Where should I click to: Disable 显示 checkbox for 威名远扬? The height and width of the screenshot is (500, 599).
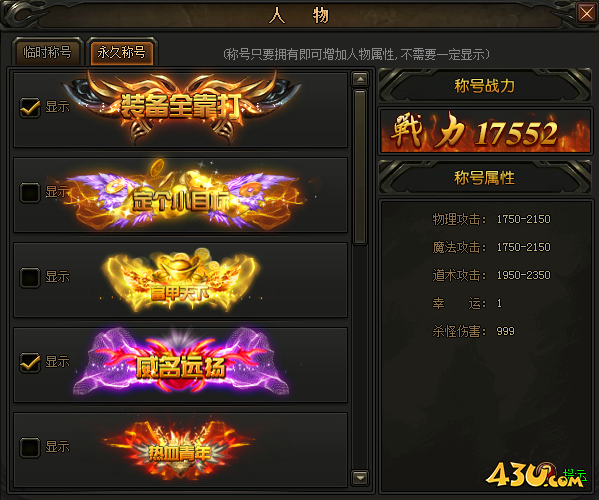30,362
